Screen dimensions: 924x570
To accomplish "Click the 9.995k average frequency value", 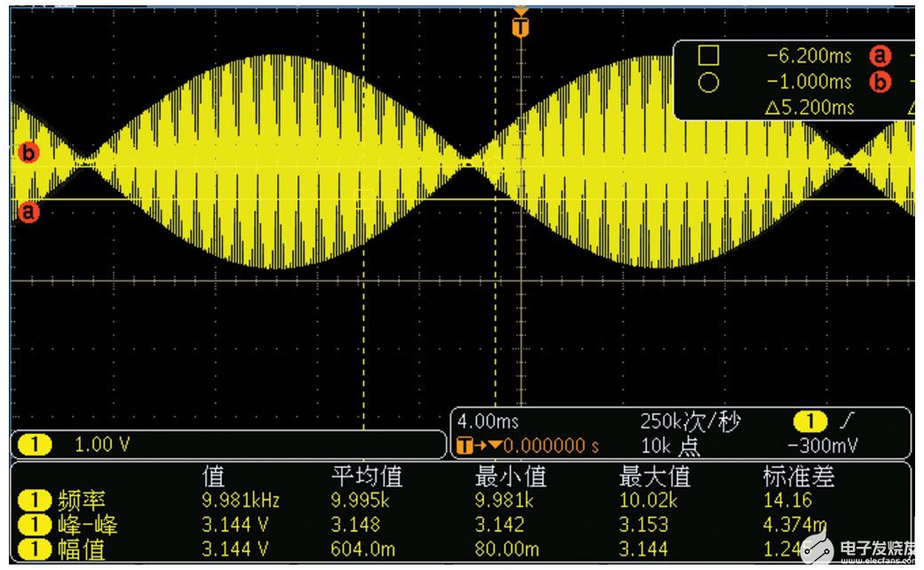I will 360,501.
